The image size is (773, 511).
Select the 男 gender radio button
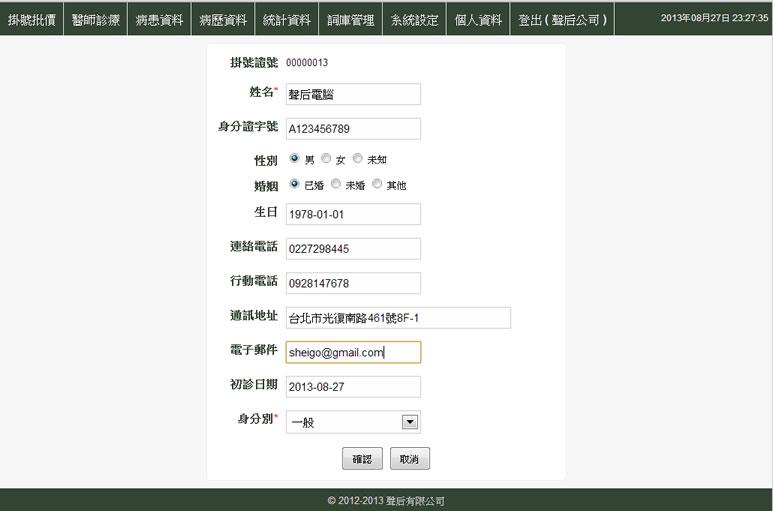tap(294, 158)
